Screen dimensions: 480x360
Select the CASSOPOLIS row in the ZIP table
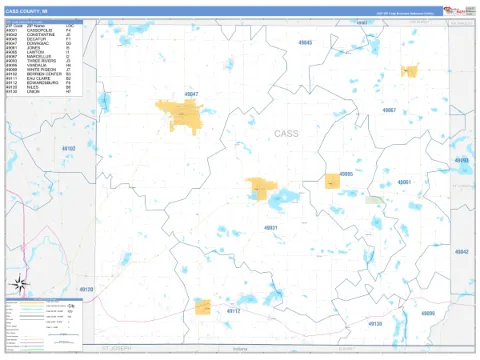(39, 30)
